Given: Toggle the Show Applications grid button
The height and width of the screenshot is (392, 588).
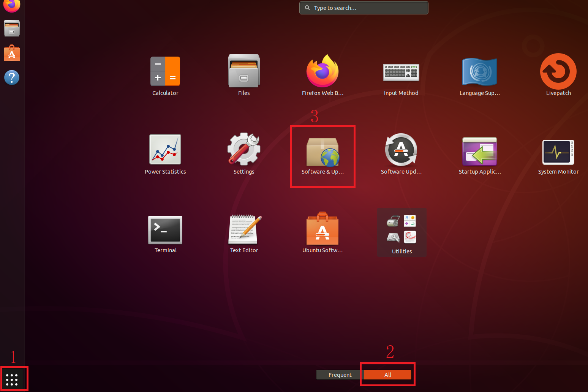Looking at the screenshot, I should coord(12,379).
